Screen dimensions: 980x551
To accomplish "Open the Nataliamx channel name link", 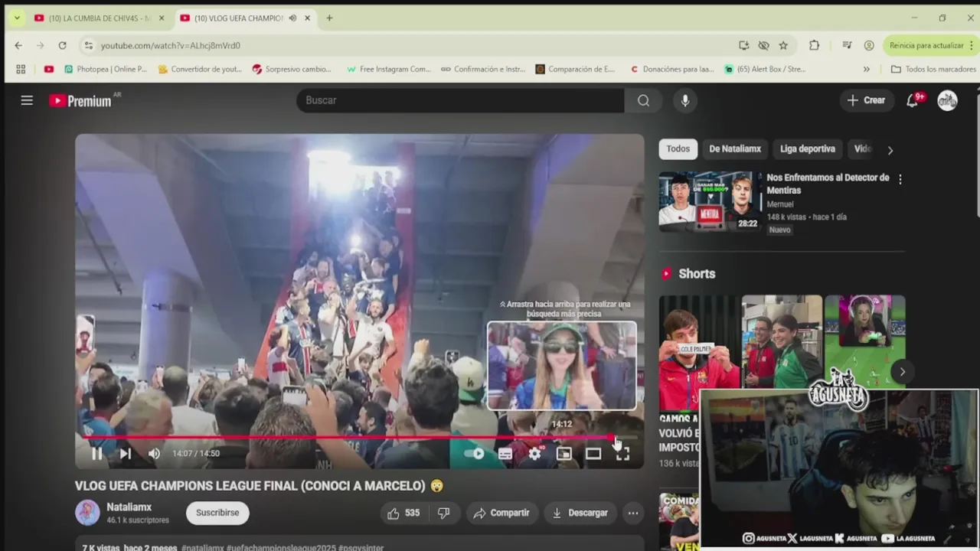I will click(x=129, y=507).
